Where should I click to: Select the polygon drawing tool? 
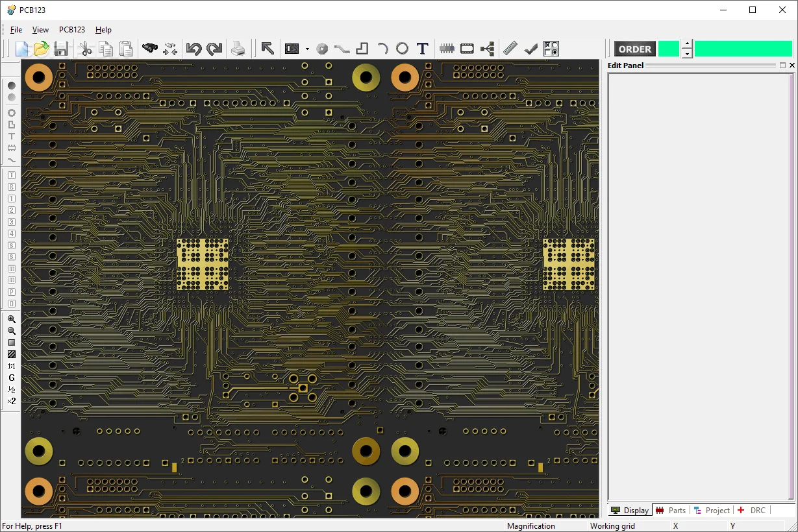point(362,48)
